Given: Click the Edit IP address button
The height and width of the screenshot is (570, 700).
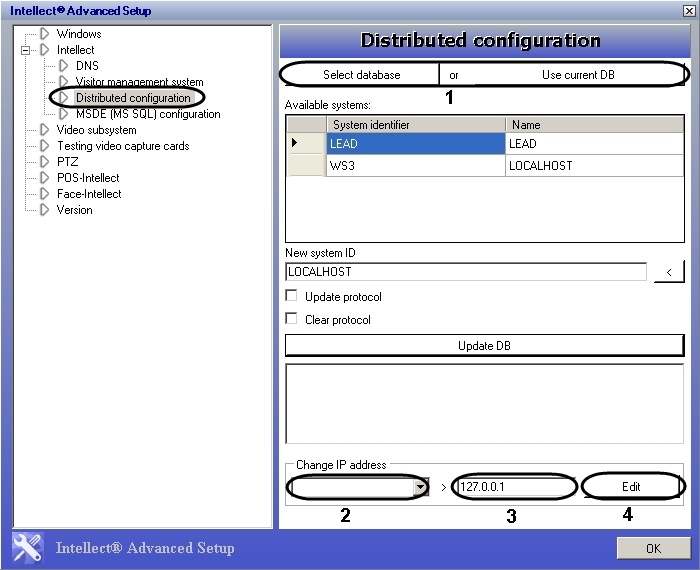Looking at the screenshot, I should pyautogui.click(x=631, y=486).
